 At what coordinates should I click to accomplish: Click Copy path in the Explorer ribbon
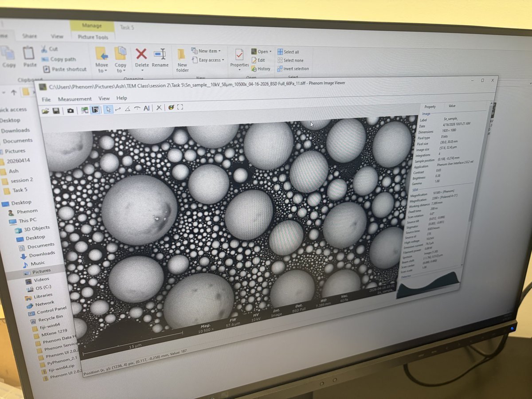[59, 59]
